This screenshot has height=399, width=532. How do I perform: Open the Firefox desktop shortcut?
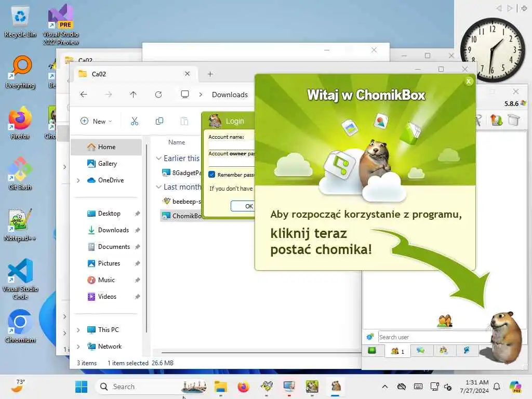pos(20,123)
